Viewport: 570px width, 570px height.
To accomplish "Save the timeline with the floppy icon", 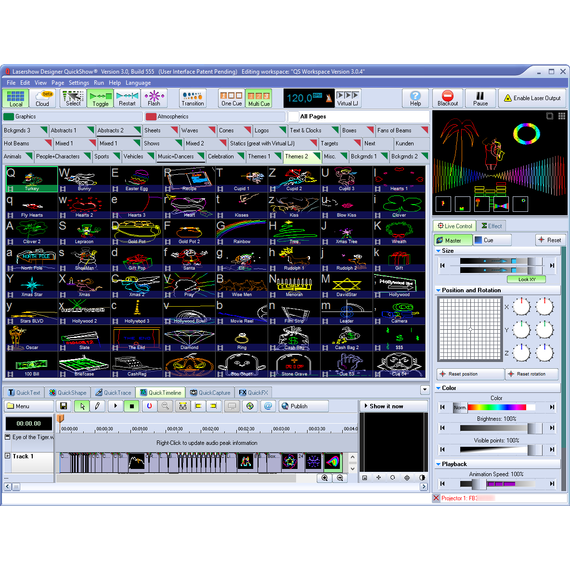I will click(x=63, y=406).
